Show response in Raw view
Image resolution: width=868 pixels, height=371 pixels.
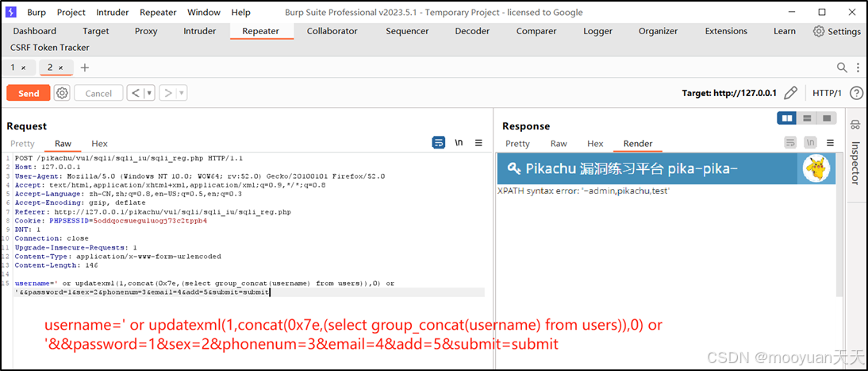(x=559, y=144)
